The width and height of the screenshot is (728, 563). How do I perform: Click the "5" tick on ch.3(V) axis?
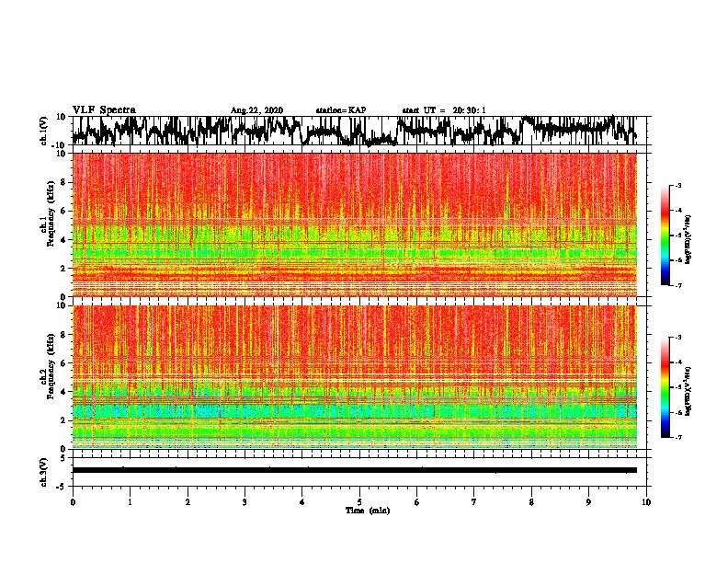[63, 458]
